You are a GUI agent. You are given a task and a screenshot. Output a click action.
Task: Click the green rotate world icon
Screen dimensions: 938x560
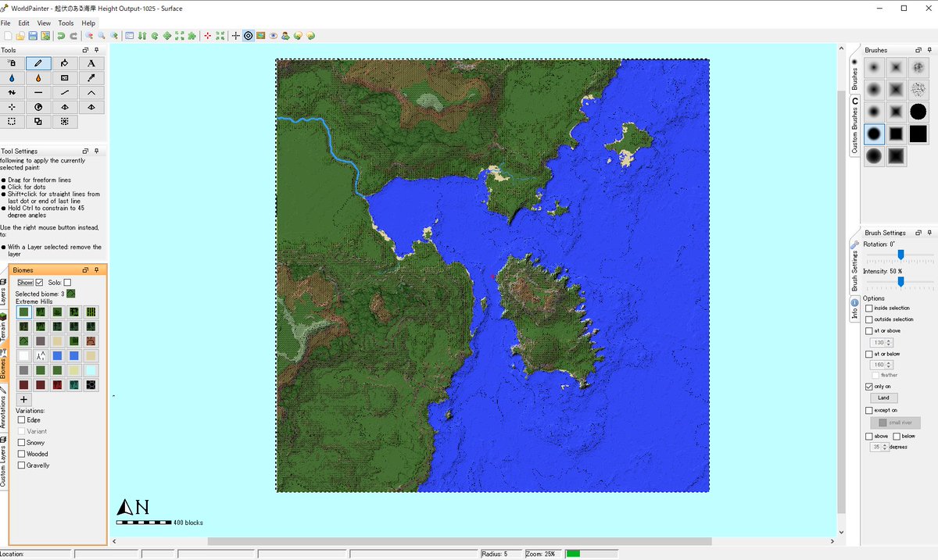[155, 36]
